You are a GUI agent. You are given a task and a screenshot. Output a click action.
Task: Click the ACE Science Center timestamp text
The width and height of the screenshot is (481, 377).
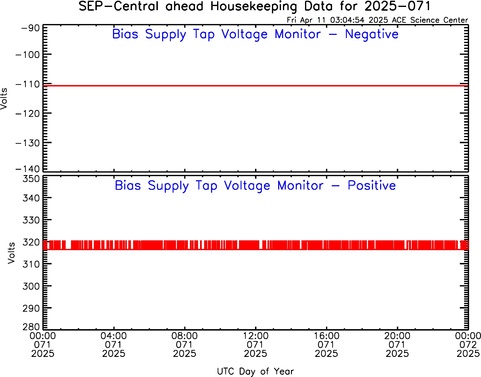coord(377,20)
